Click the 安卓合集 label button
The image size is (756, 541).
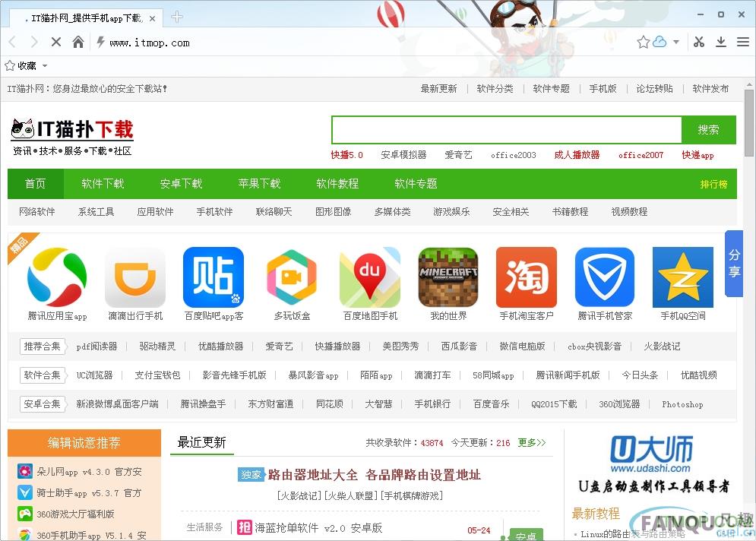pyautogui.click(x=43, y=404)
